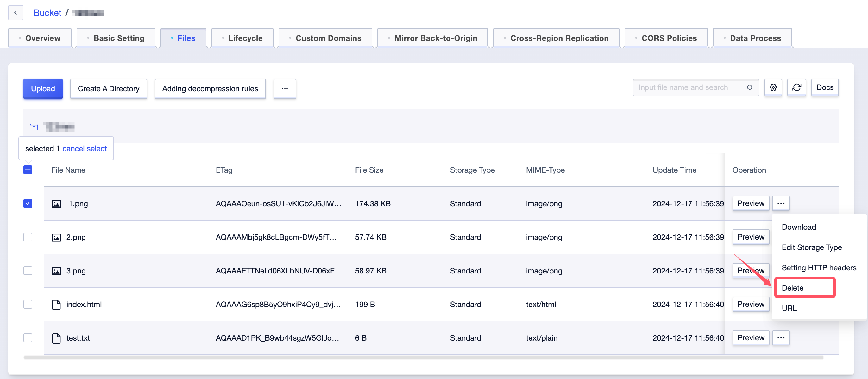Image resolution: width=868 pixels, height=379 pixels.
Task: Click the search magnifier icon
Action: (x=749, y=88)
